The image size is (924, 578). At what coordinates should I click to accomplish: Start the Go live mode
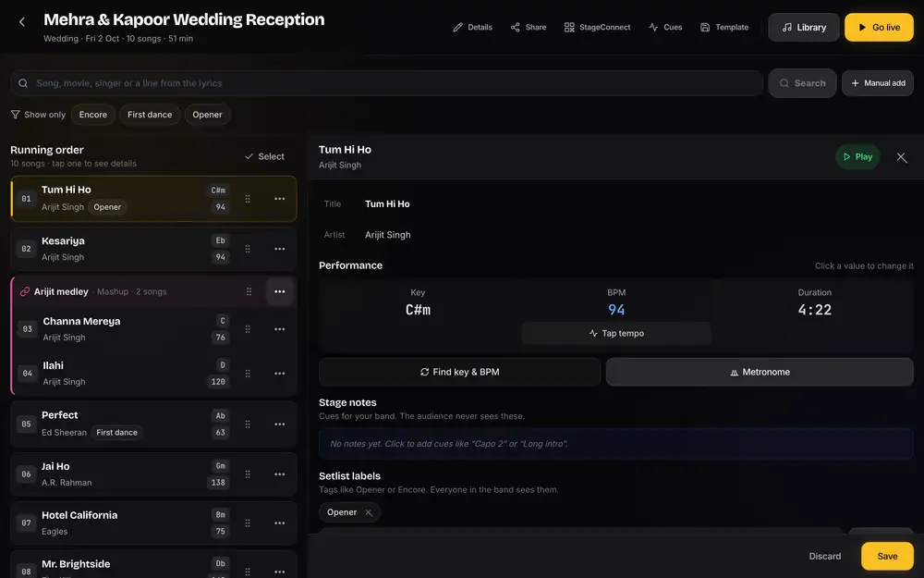coord(879,27)
